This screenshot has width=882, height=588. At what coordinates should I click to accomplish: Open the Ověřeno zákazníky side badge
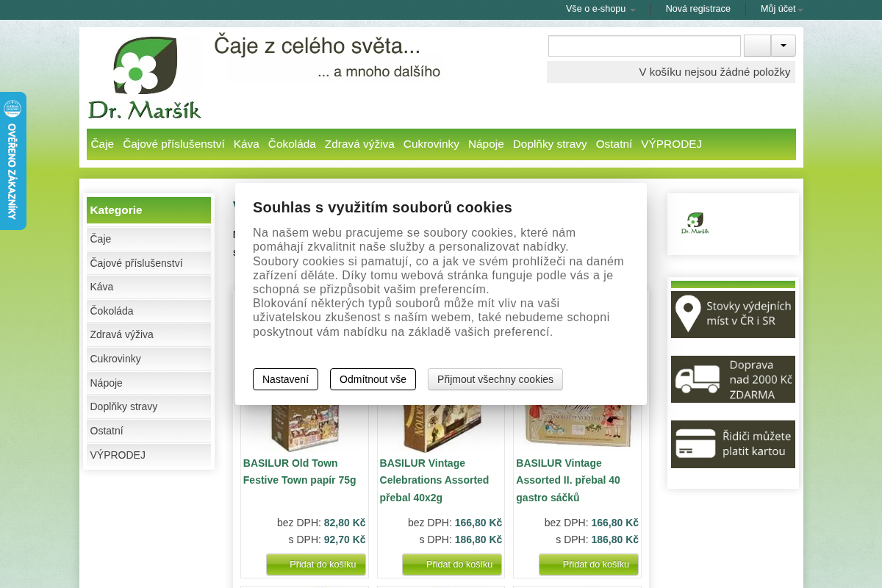pyautogui.click(x=12, y=161)
